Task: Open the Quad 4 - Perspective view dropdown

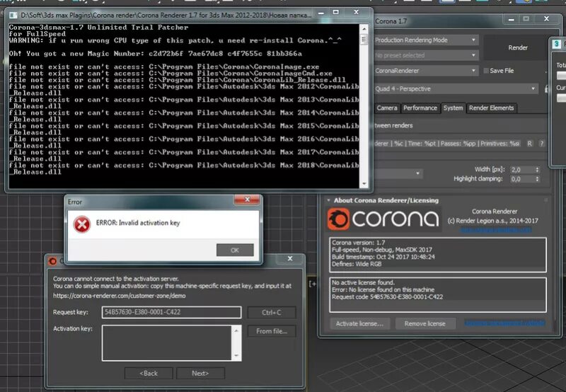Action: [x=456, y=88]
